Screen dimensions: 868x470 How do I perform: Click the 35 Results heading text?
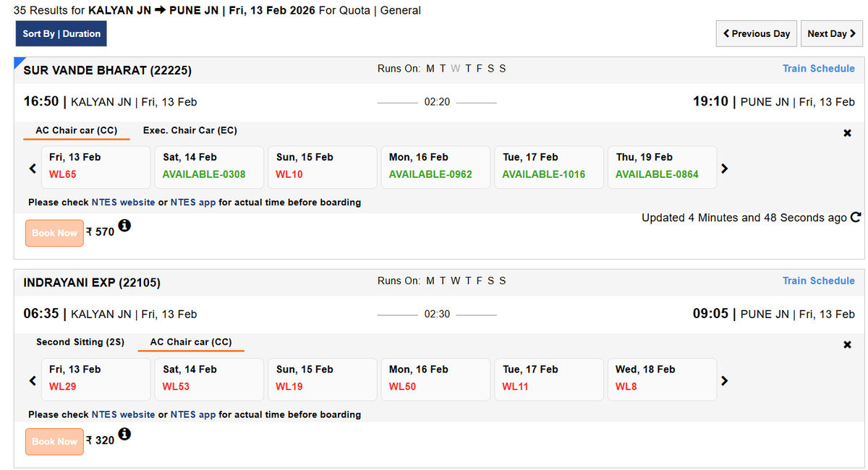[217, 11]
